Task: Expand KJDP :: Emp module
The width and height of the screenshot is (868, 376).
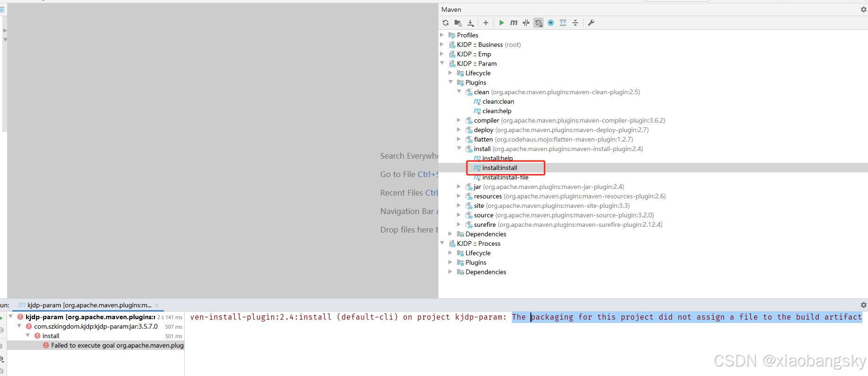Action: click(x=442, y=54)
